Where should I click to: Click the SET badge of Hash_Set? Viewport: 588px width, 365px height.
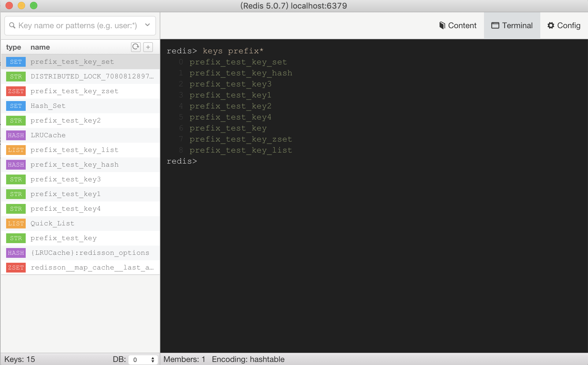(16, 106)
